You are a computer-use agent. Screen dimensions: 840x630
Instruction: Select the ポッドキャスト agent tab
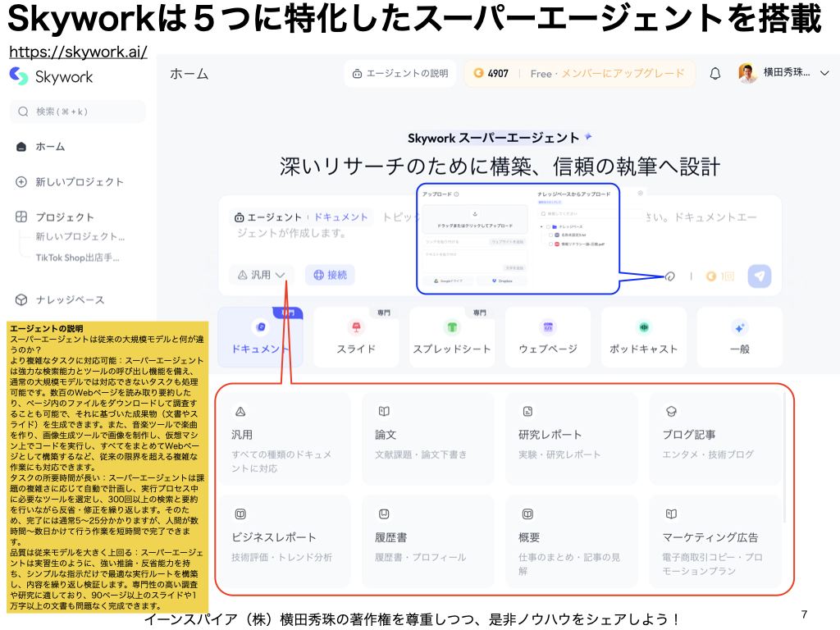click(x=643, y=337)
